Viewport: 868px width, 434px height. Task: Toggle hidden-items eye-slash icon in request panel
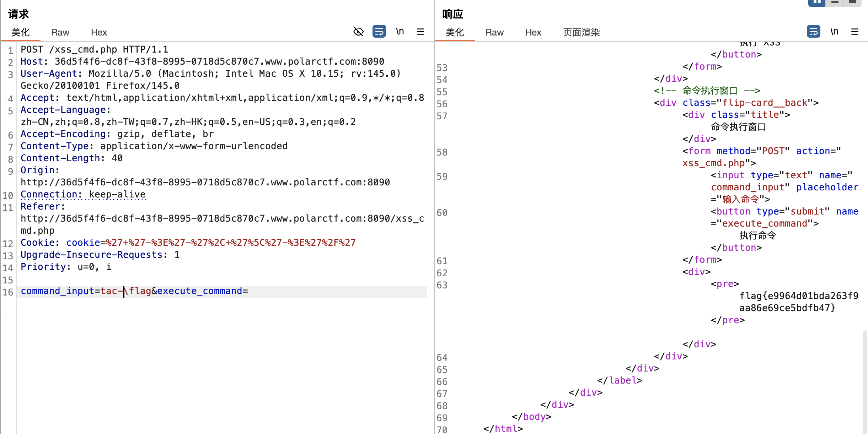click(358, 32)
